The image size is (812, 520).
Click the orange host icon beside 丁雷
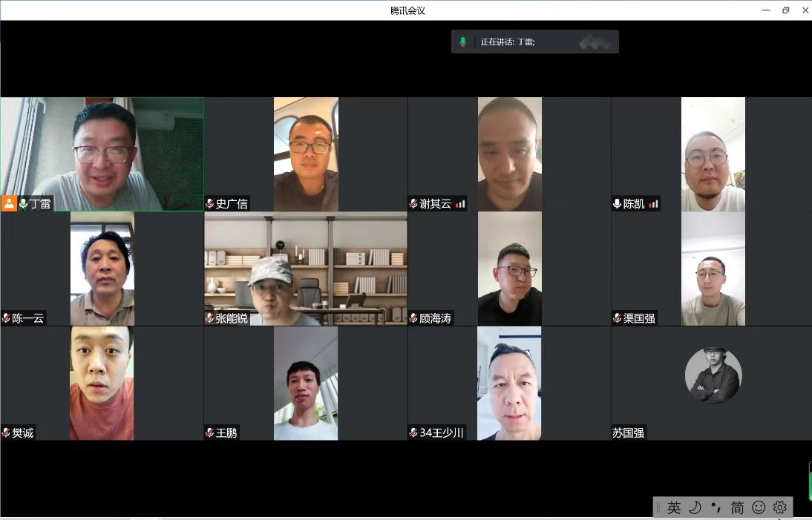[9, 203]
